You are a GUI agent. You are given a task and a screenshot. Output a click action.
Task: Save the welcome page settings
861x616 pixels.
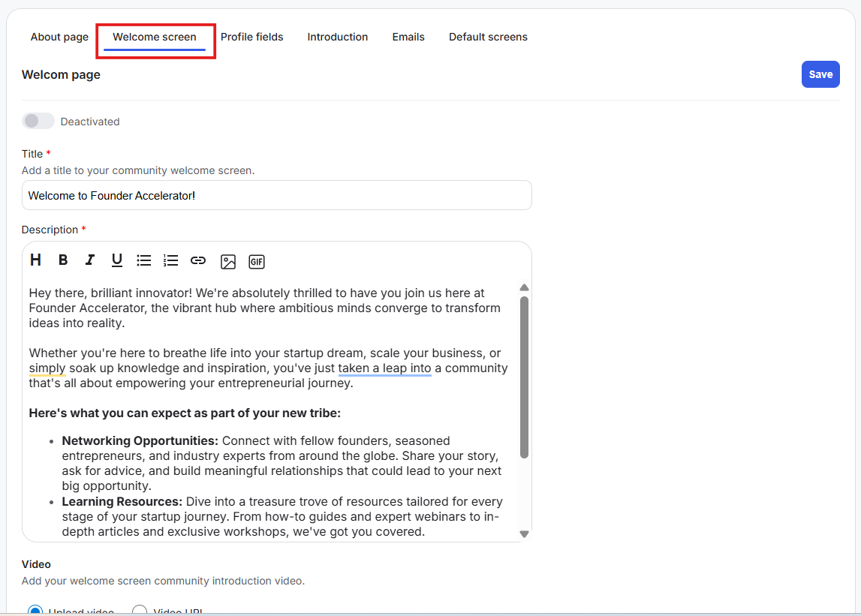pyautogui.click(x=820, y=74)
